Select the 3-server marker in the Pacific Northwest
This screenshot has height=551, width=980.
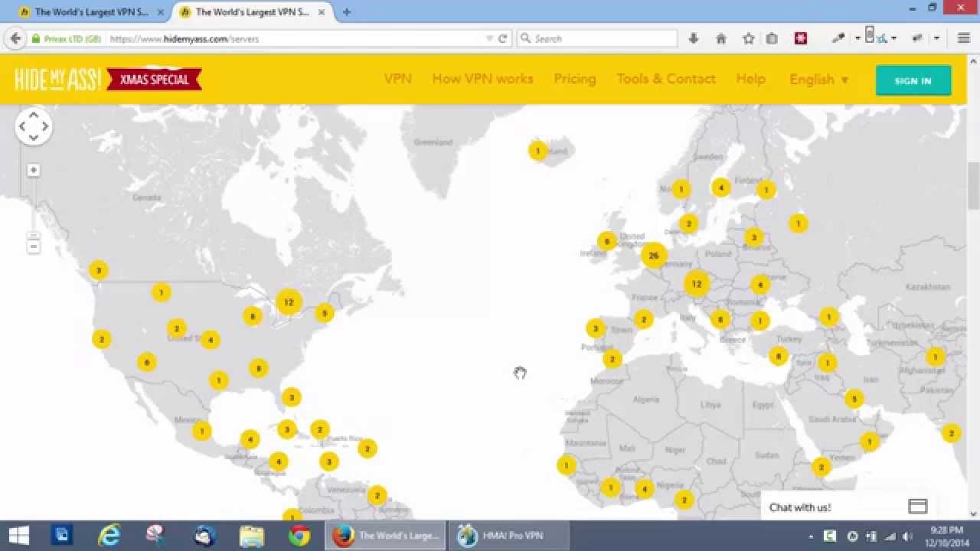[x=97, y=269]
